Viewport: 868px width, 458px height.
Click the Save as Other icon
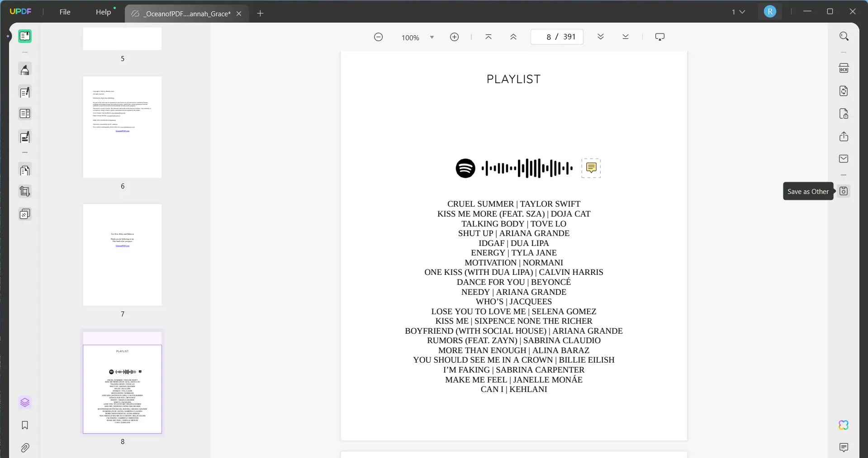pyautogui.click(x=844, y=191)
